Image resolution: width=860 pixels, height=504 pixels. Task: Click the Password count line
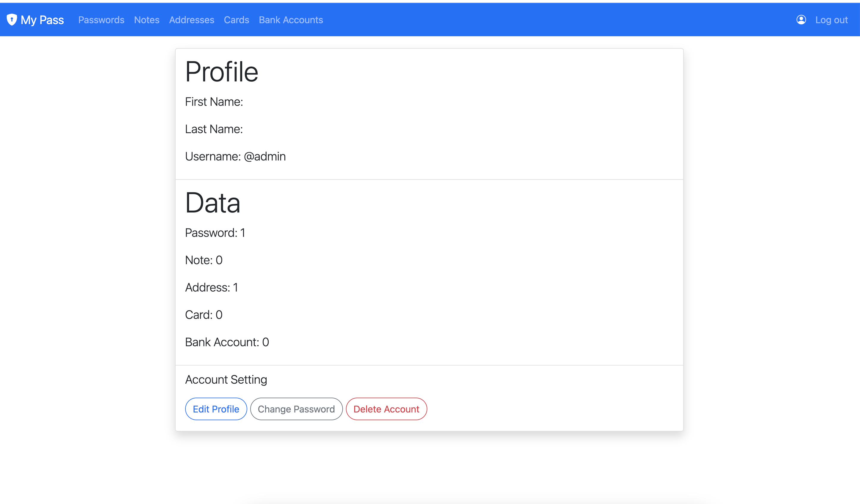click(x=215, y=233)
